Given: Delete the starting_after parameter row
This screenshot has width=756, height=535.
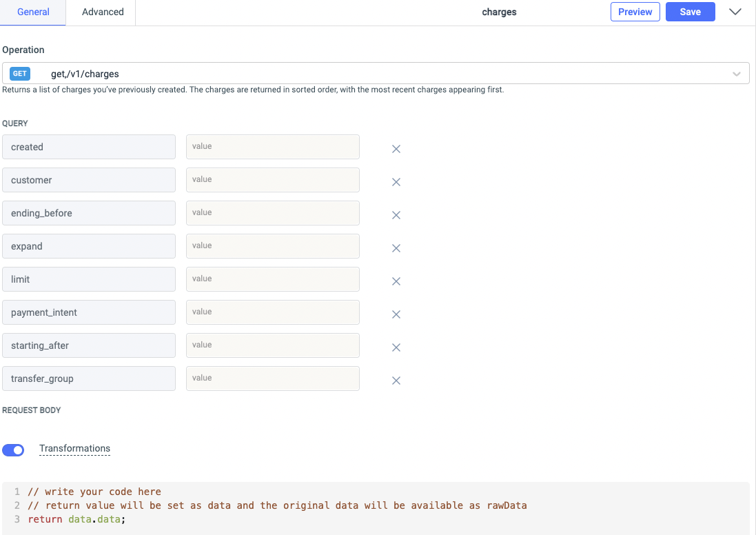Looking at the screenshot, I should [x=396, y=347].
